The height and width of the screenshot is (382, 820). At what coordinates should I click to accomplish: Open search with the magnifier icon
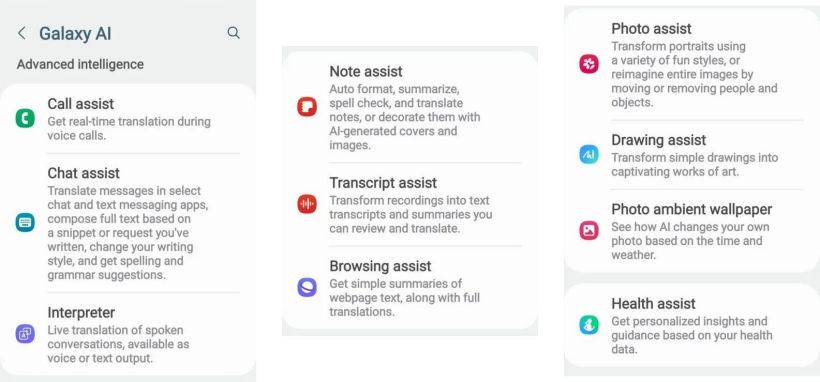point(233,33)
